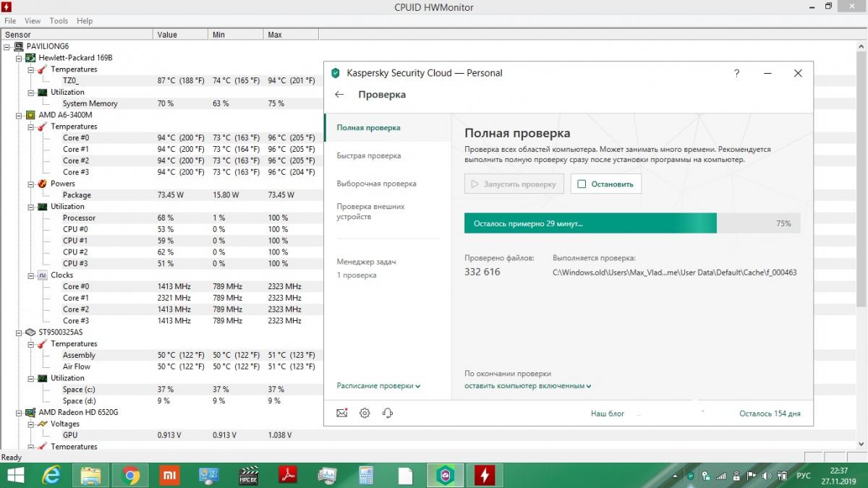Click the AMD A6-3400M processor icon

coord(30,115)
